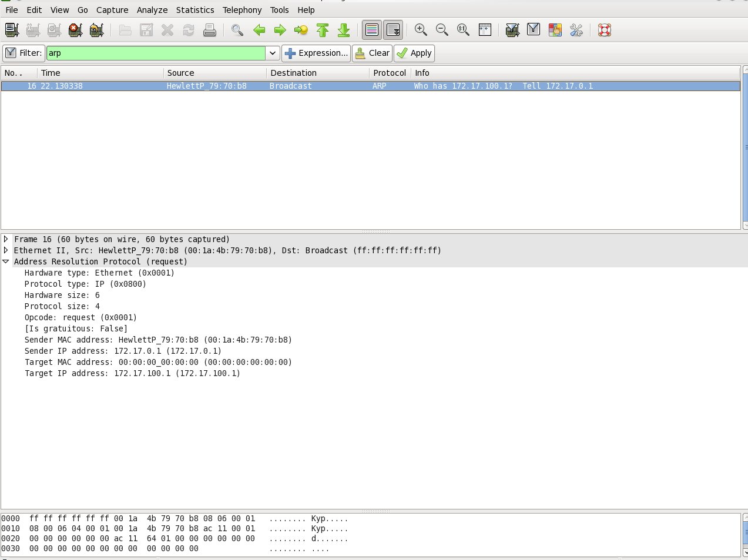Open the Statistics menu
This screenshot has height=560, width=748.
tap(195, 10)
